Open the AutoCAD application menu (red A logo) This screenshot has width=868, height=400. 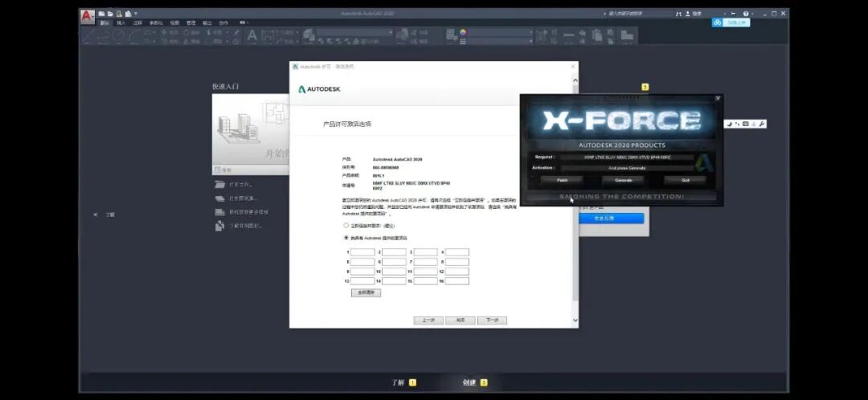(88, 17)
